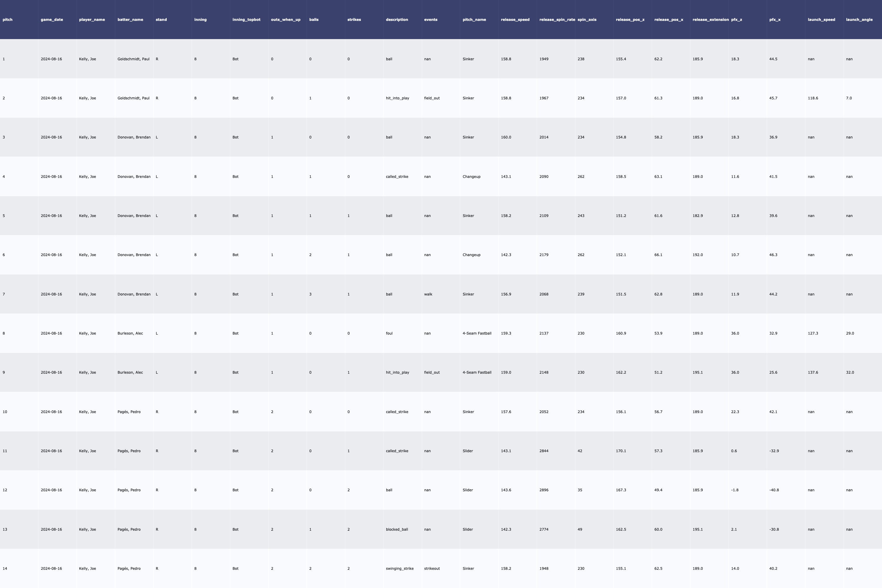This screenshot has height=588, width=882.
Task: Click the swinging_strike description cell
Action: (399, 569)
